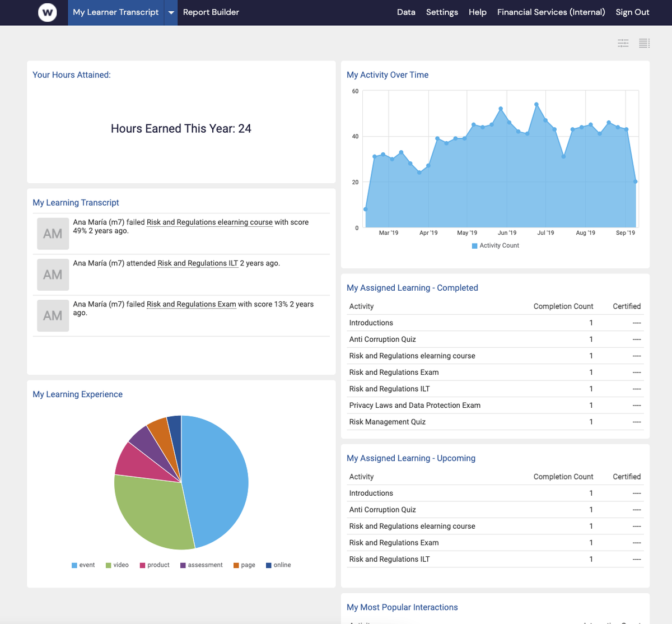
Task: Switch to the Report Builder tab
Action: (211, 12)
